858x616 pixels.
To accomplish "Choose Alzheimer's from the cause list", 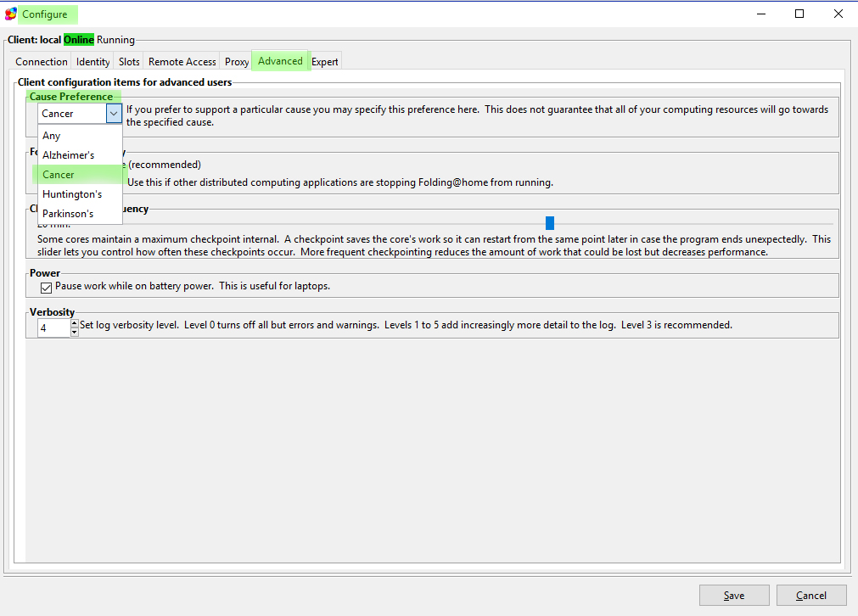I will (x=80, y=154).
